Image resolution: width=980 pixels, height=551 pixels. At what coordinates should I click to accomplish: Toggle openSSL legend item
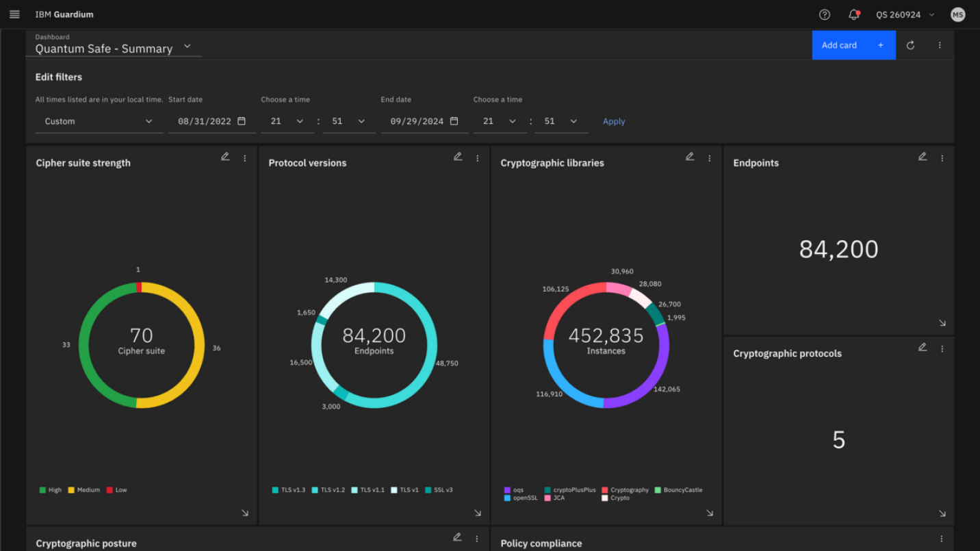point(521,498)
